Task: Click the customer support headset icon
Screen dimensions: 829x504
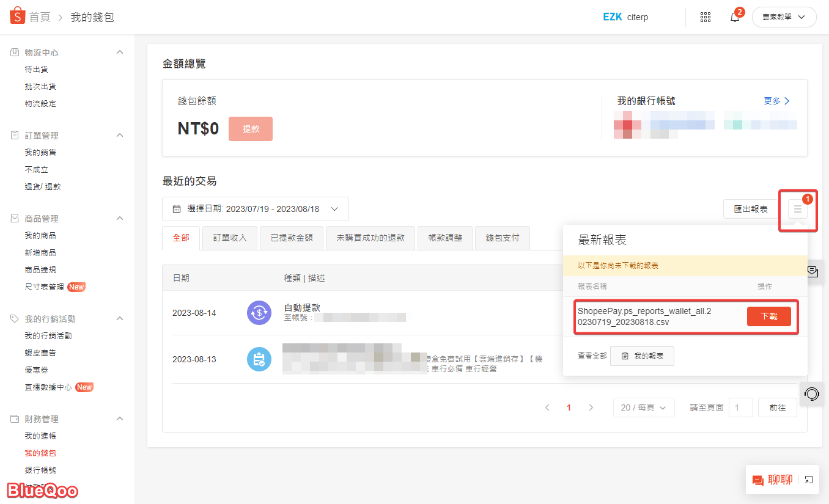Action: (x=812, y=394)
